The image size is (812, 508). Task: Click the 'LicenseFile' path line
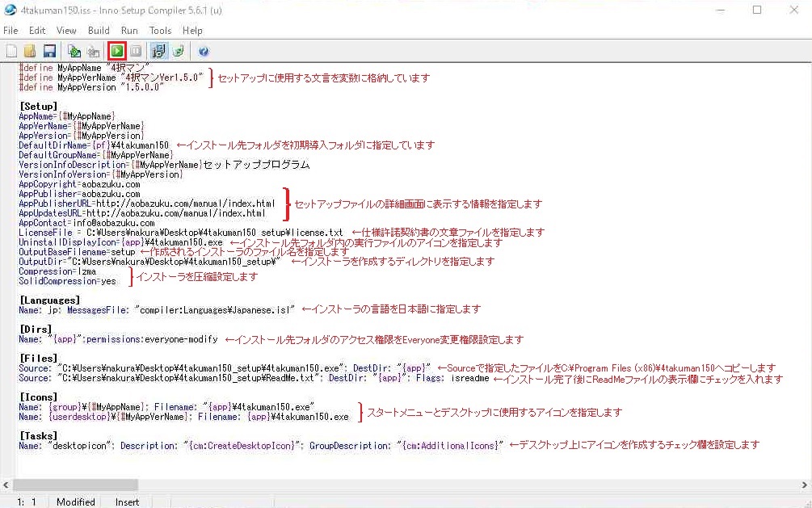pos(181,233)
